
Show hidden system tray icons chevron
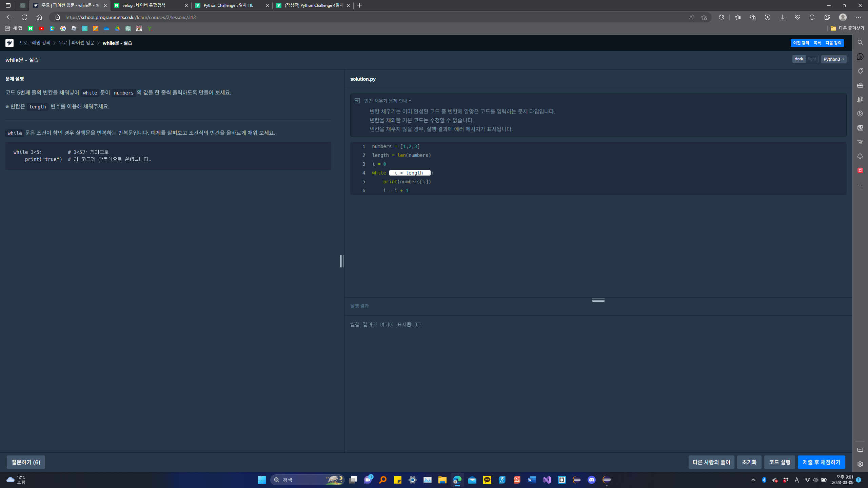tap(753, 480)
